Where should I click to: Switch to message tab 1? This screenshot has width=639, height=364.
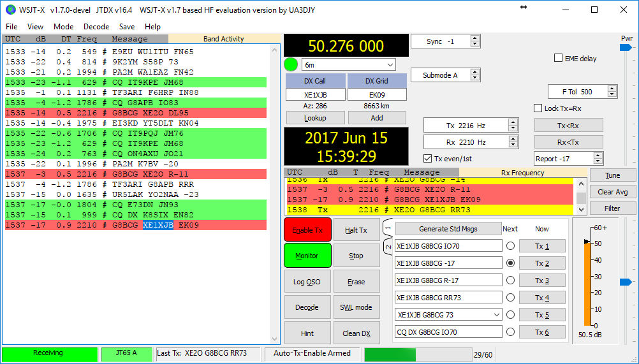(388, 228)
